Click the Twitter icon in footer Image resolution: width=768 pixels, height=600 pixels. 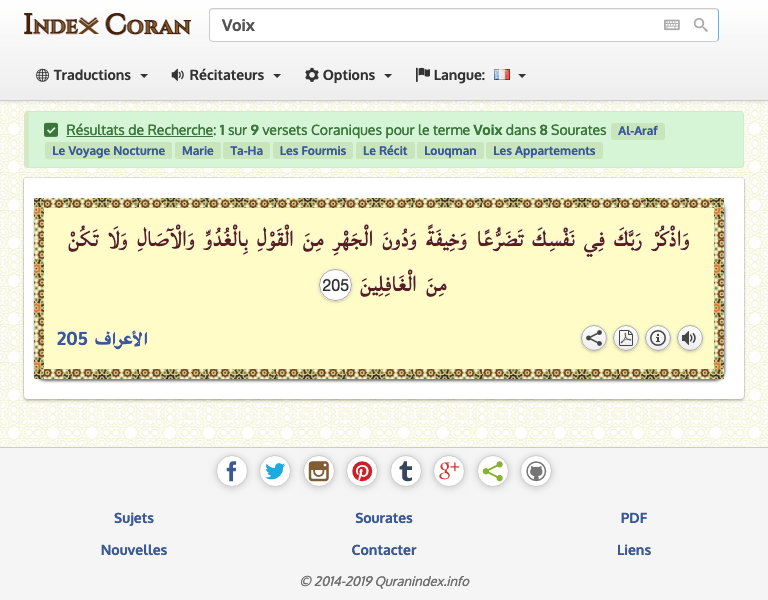coord(275,471)
